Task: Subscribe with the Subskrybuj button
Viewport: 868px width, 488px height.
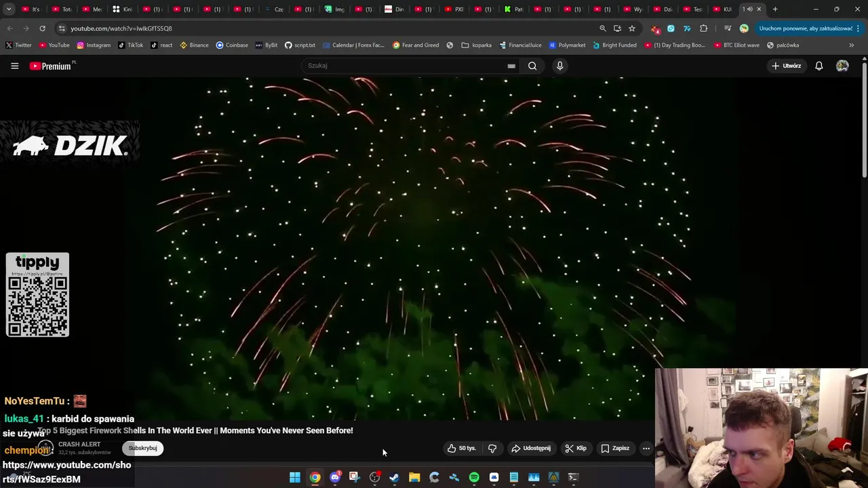Action: click(x=142, y=448)
